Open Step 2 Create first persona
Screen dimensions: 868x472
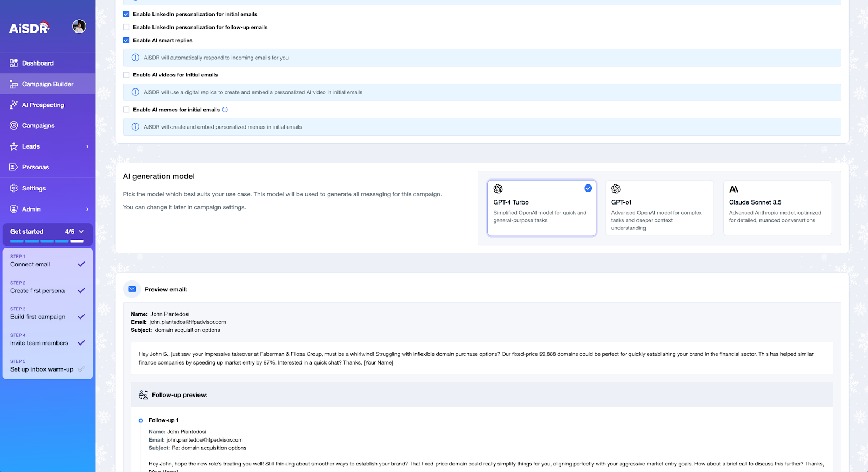[x=48, y=287]
